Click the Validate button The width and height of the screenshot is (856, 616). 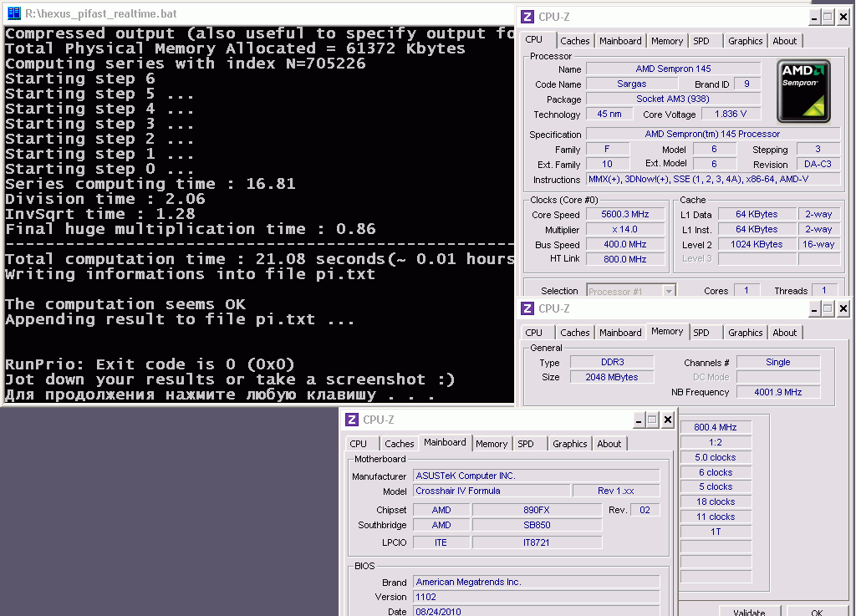pos(749,612)
